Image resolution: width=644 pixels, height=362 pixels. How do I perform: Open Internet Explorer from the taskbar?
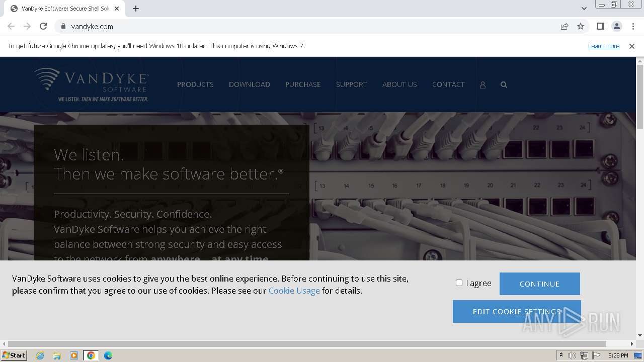(40, 355)
